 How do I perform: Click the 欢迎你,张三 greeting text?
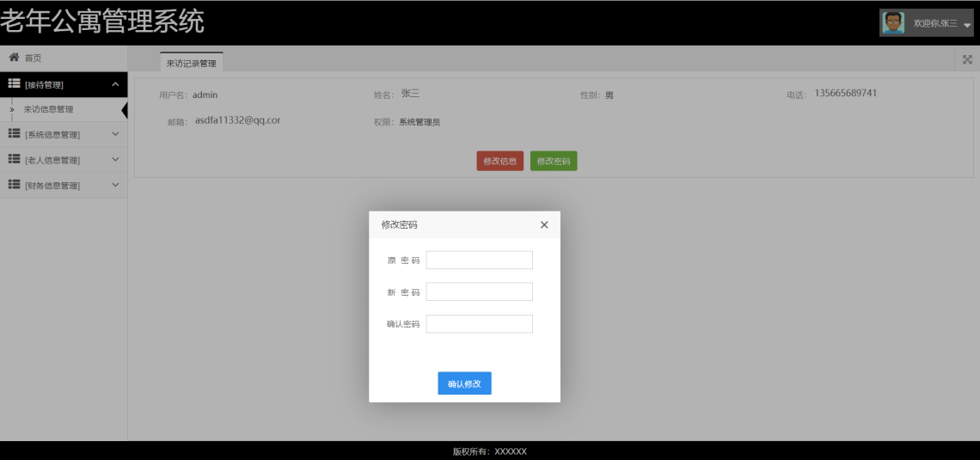935,23
